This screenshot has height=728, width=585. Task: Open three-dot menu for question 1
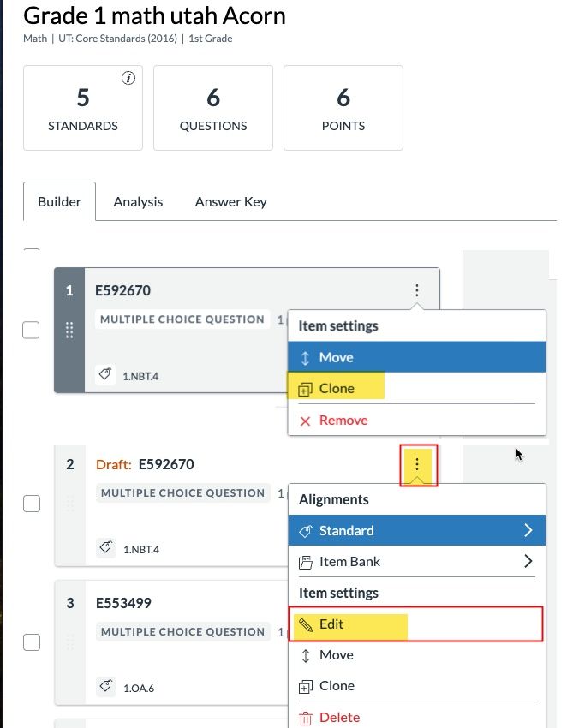tap(416, 290)
